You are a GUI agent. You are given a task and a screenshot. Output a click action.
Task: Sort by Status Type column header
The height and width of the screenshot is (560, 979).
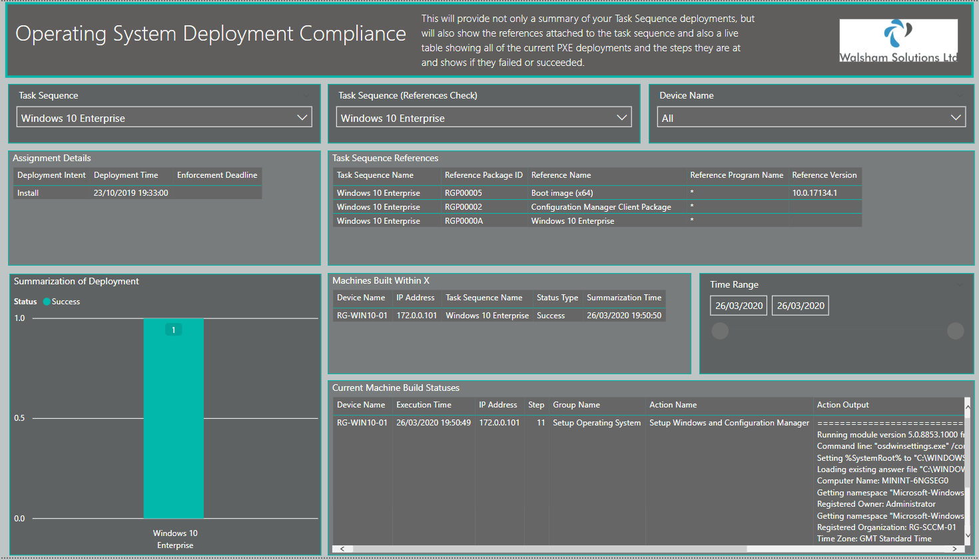[557, 298]
